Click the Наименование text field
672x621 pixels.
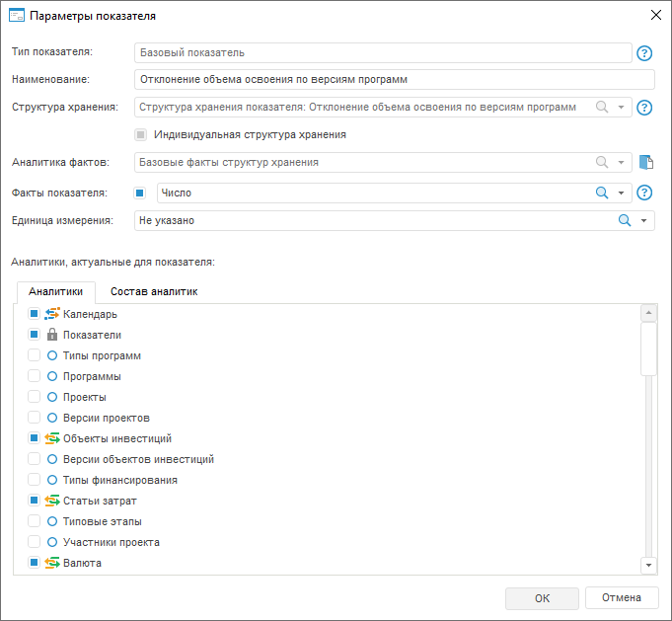pos(394,80)
